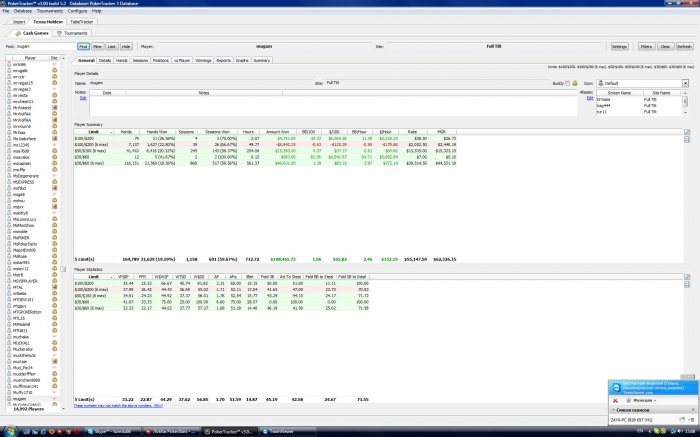Click the Refresh button

(x=684, y=46)
